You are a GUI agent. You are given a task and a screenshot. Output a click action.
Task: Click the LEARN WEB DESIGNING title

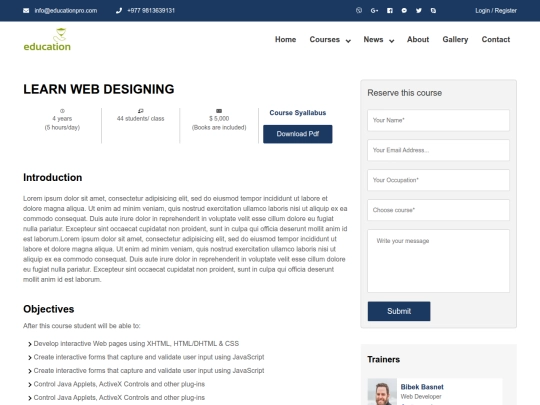(x=99, y=89)
